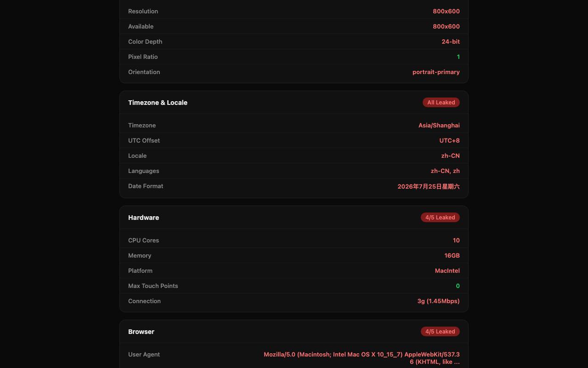Viewport: 588px width, 368px height.
Task: Click the zh-CN, zh Languages value
Action: (445, 171)
